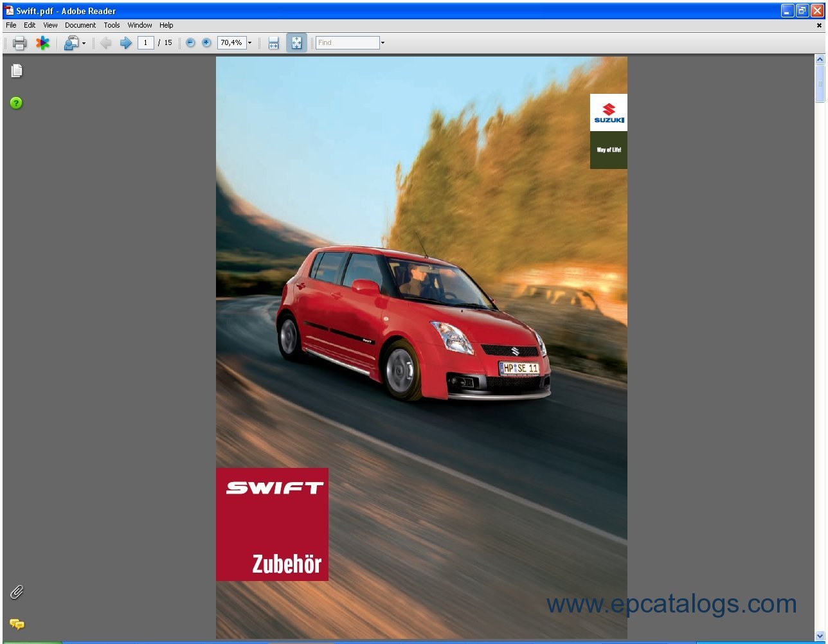The height and width of the screenshot is (644, 828).
Task: Close the document with the menu bar X
Action: pyautogui.click(x=819, y=26)
